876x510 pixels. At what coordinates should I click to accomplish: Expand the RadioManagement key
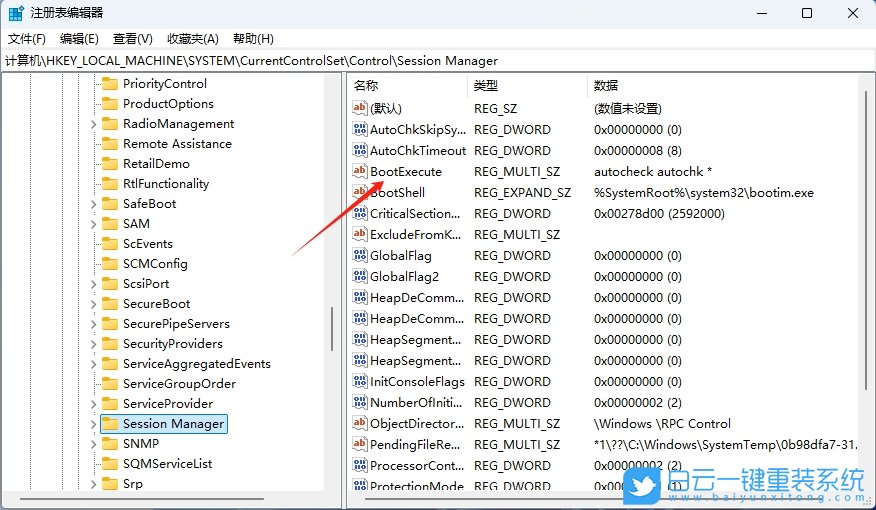pyautogui.click(x=93, y=124)
